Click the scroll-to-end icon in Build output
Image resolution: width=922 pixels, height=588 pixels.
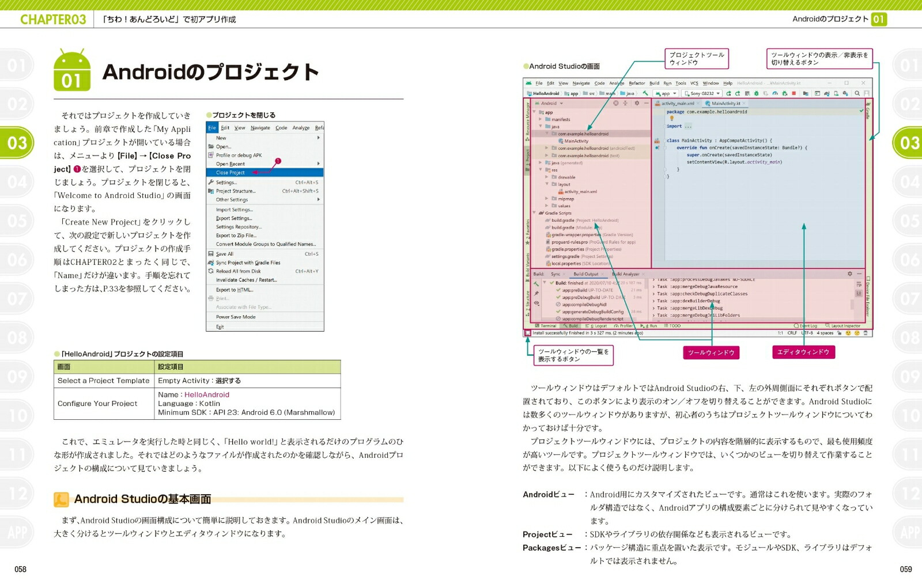tap(858, 293)
